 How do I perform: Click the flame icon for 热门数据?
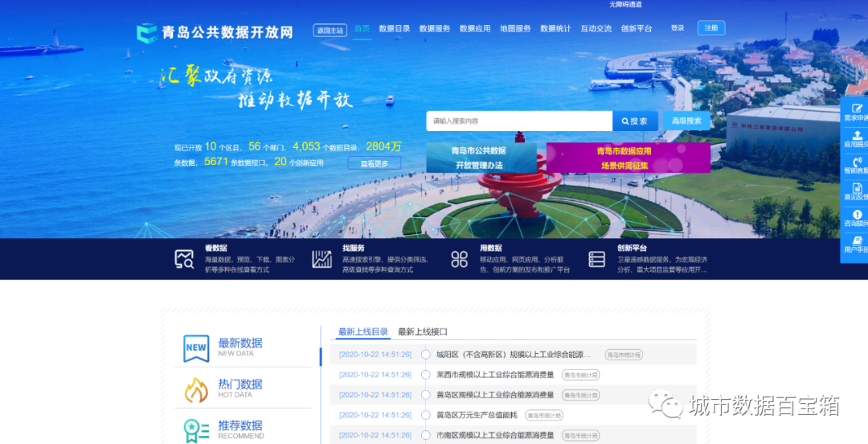click(196, 389)
